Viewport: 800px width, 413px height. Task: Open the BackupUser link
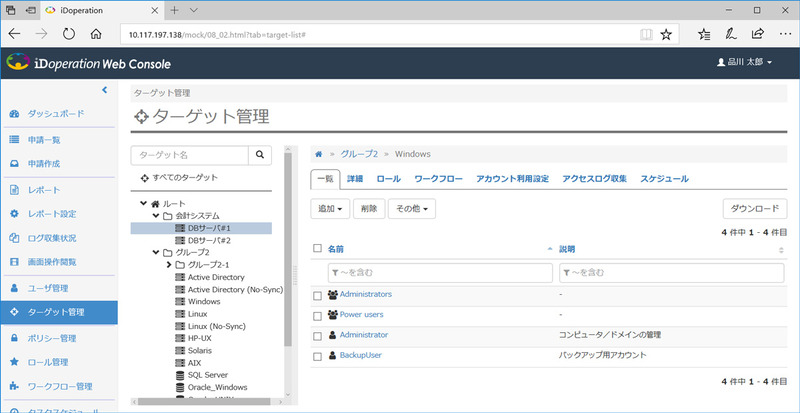coord(361,355)
